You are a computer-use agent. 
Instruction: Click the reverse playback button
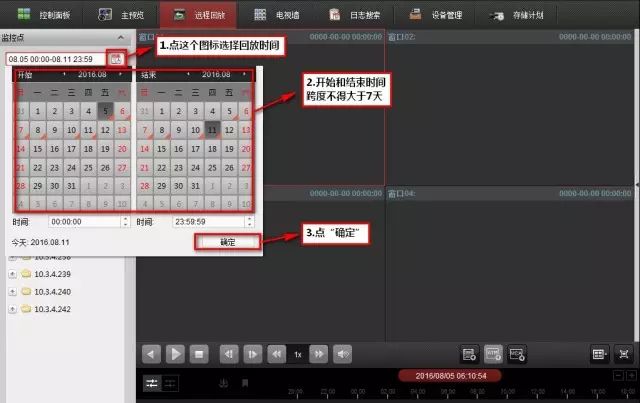[152, 353]
